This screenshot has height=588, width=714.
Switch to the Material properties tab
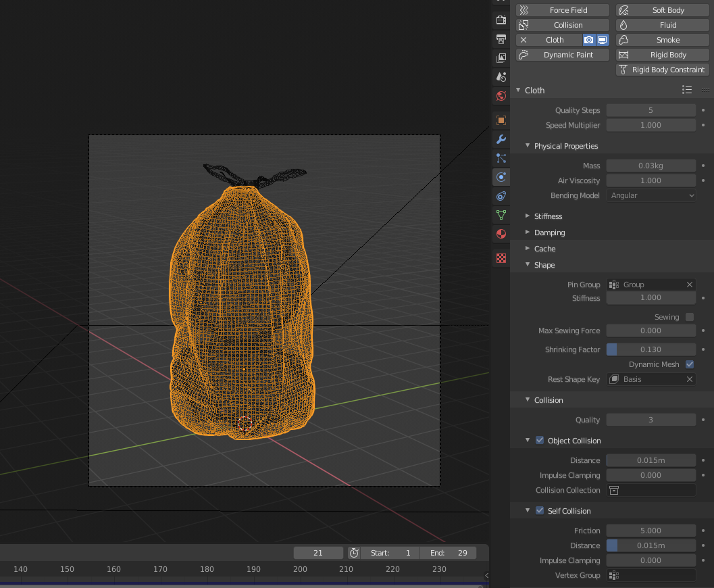(501, 234)
